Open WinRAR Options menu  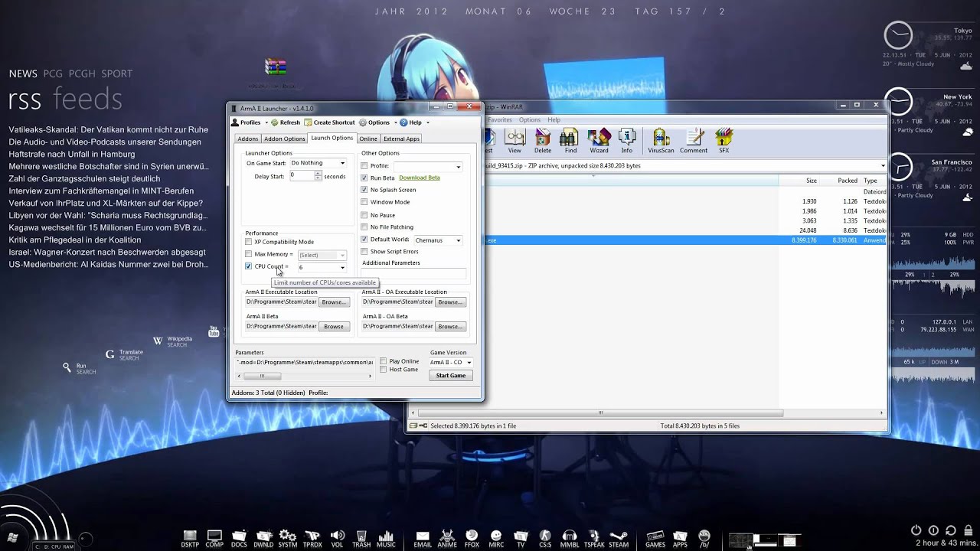tap(530, 119)
